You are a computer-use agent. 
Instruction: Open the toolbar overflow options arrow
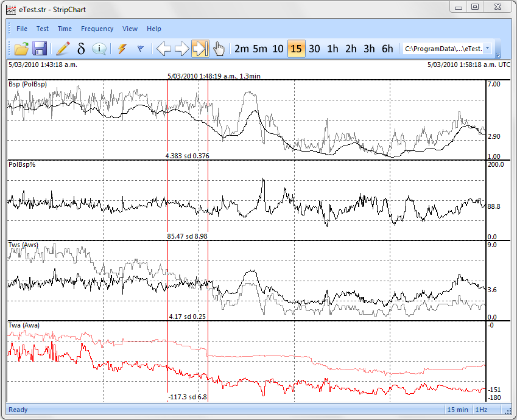tap(499, 54)
